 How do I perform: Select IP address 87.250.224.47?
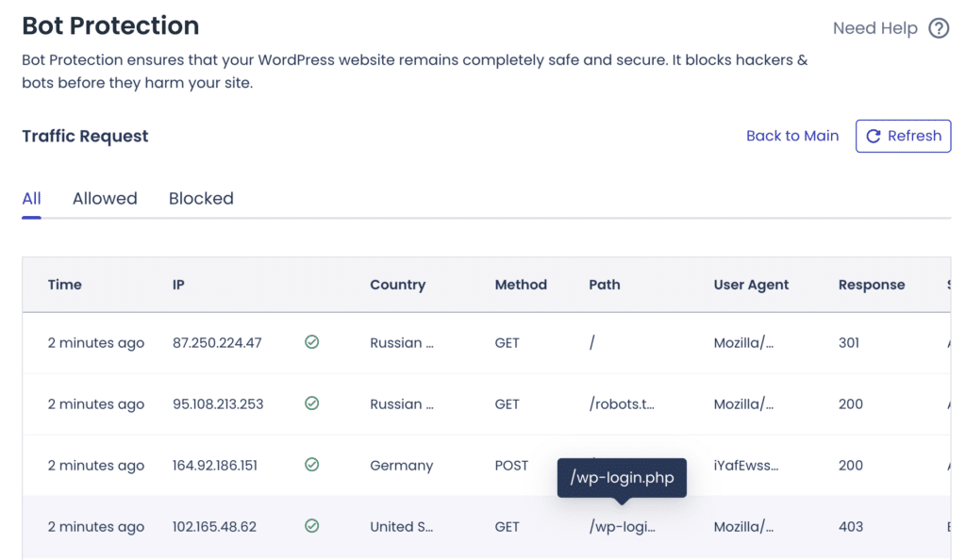217,343
